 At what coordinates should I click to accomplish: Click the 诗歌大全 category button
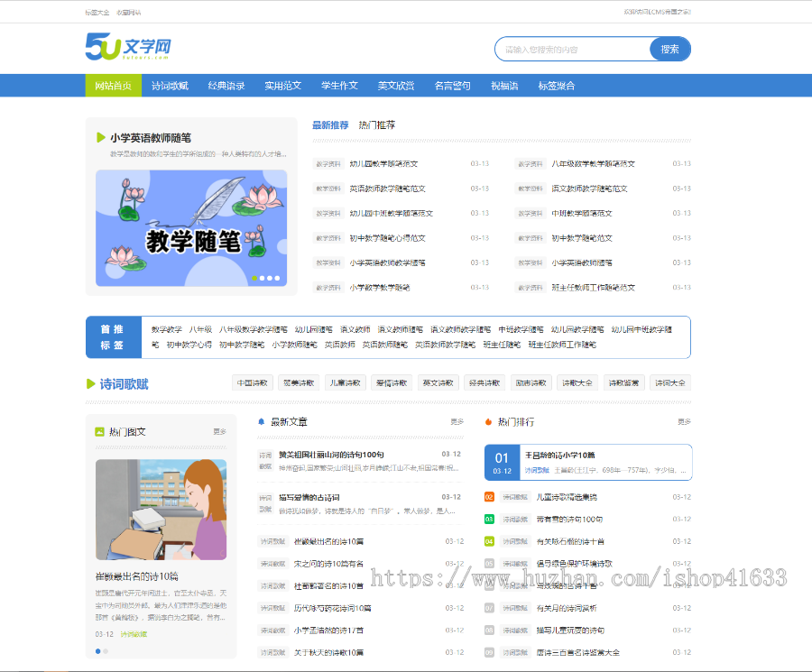click(x=577, y=383)
